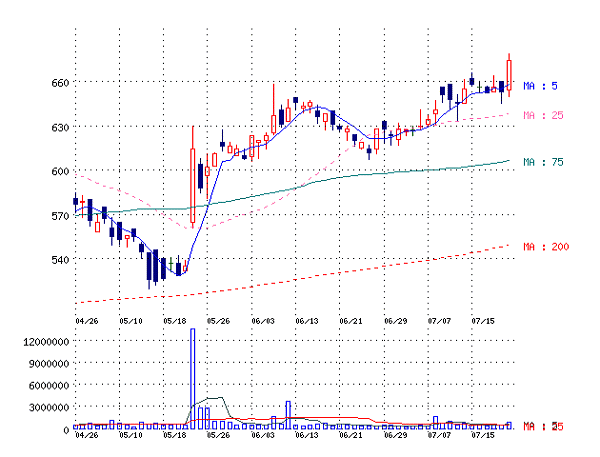Click the 07/15 date under the volume chart

click(x=483, y=435)
